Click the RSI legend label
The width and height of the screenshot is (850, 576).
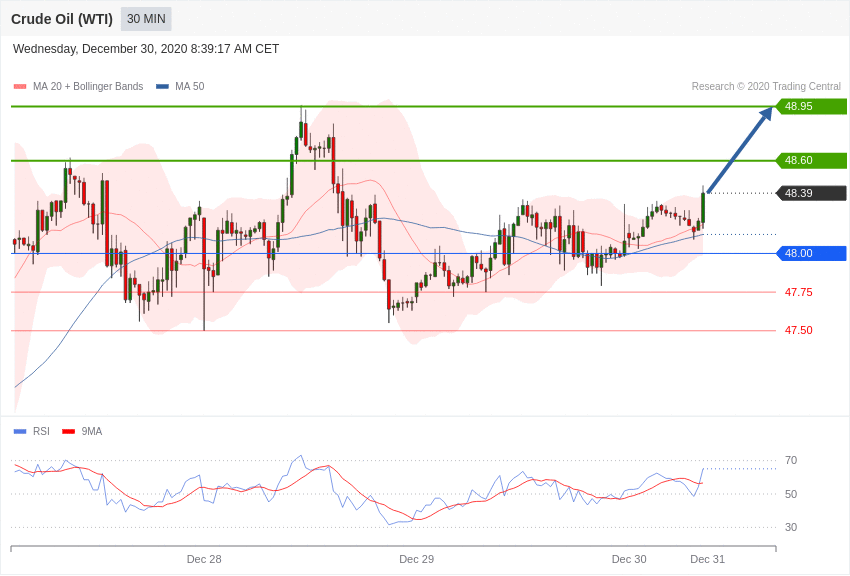coord(41,431)
